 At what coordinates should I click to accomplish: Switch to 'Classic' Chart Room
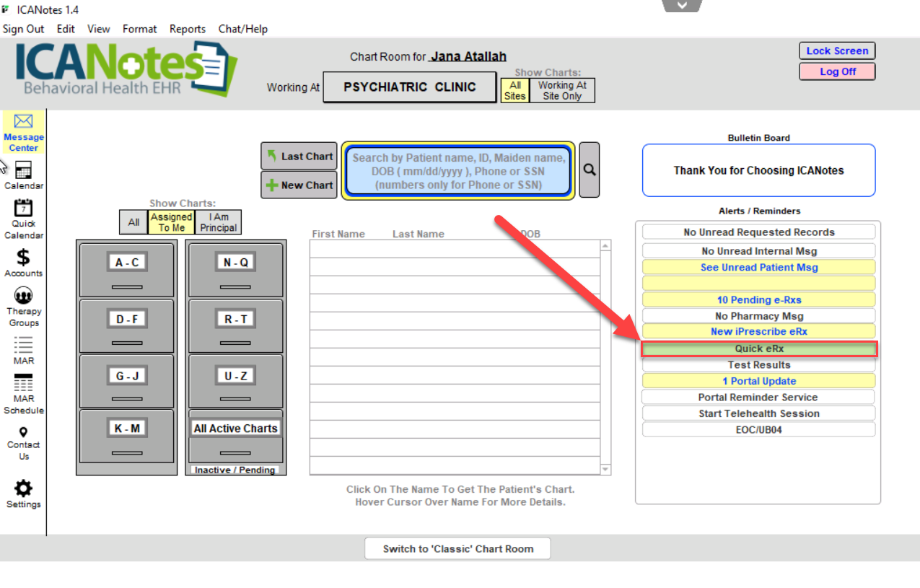pyautogui.click(x=457, y=548)
